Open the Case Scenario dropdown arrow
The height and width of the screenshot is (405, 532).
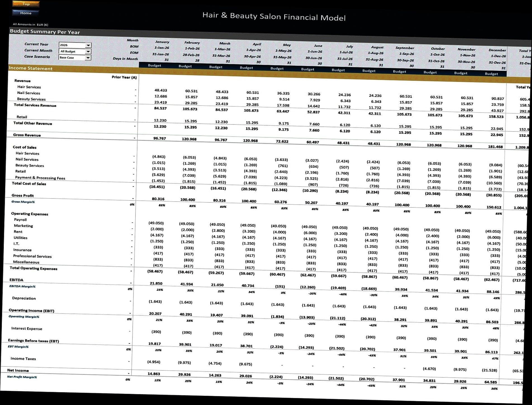click(88, 58)
